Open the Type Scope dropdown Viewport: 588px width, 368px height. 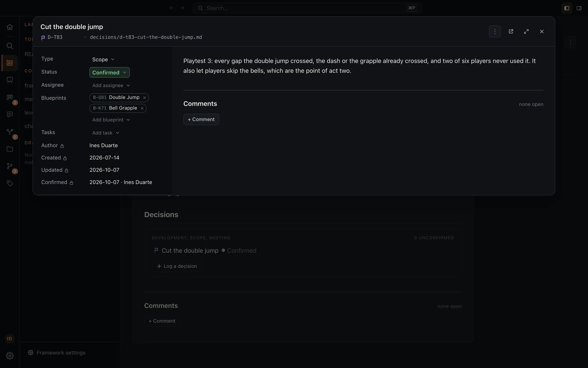[x=103, y=59]
